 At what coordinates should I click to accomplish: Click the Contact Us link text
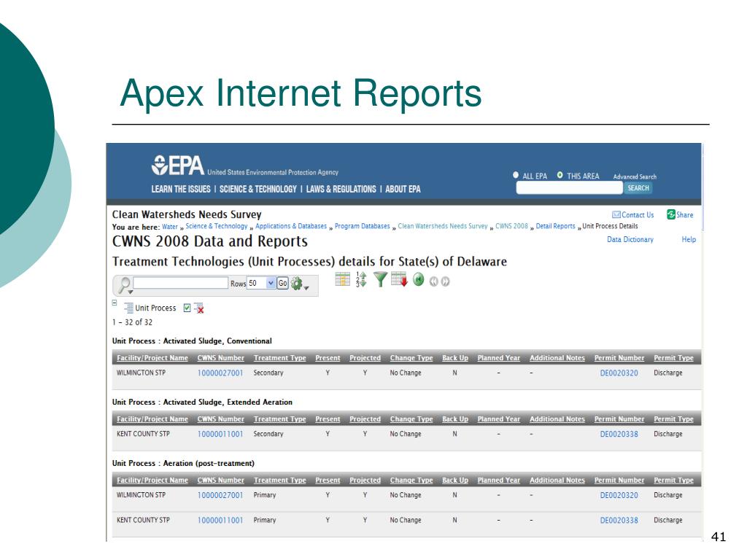point(638,215)
